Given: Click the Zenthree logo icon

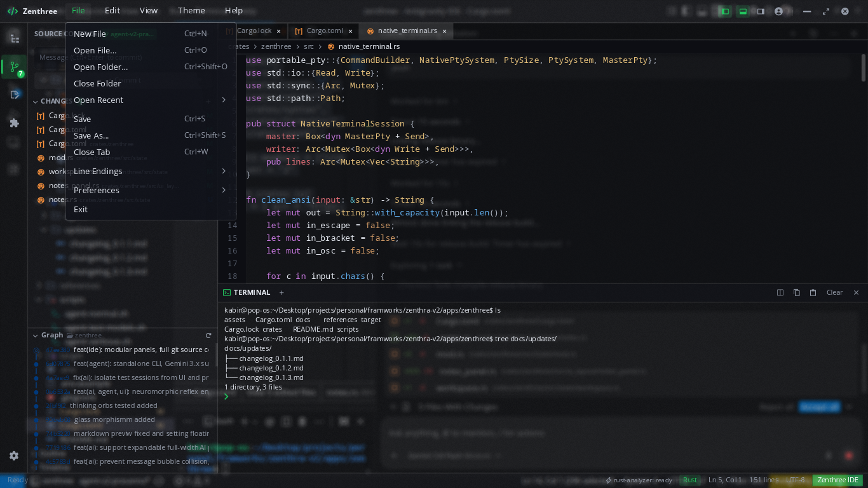Looking at the screenshot, I should 12,11.
